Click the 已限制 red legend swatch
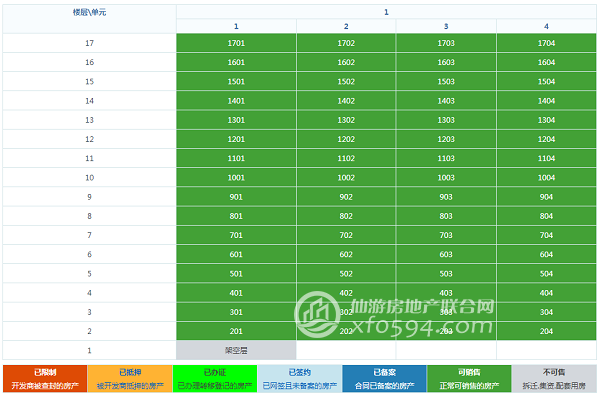Screen dimensions: 600x396 tap(45, 379)
